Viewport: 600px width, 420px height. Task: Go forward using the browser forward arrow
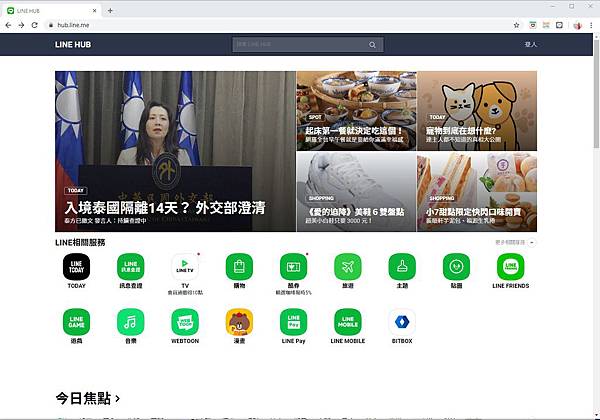(21, 25)
